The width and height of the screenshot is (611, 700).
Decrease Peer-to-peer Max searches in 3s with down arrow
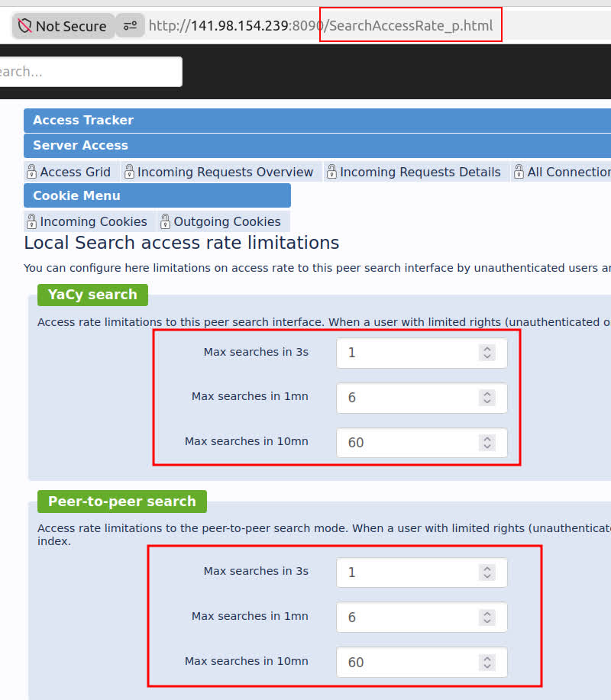487,576
